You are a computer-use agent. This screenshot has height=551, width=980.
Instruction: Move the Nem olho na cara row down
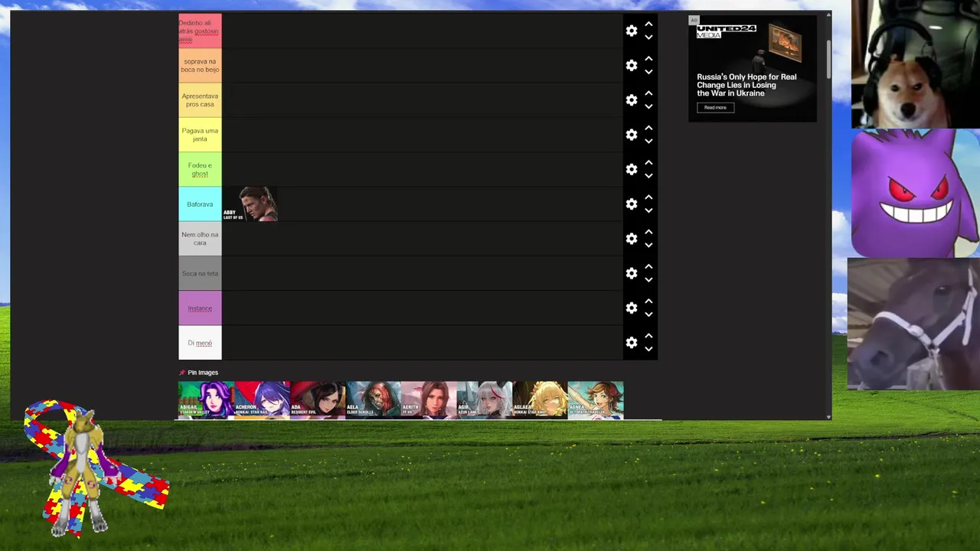[648, 245]
